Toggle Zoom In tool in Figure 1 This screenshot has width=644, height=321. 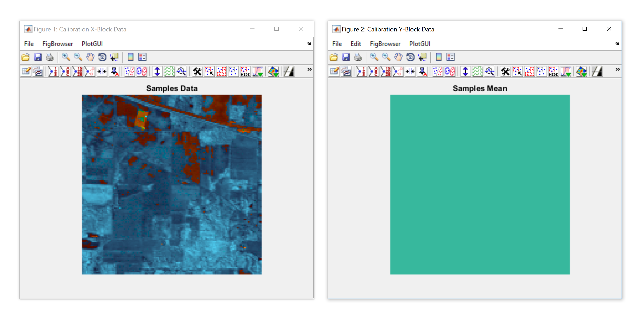(x=66, y=57)
